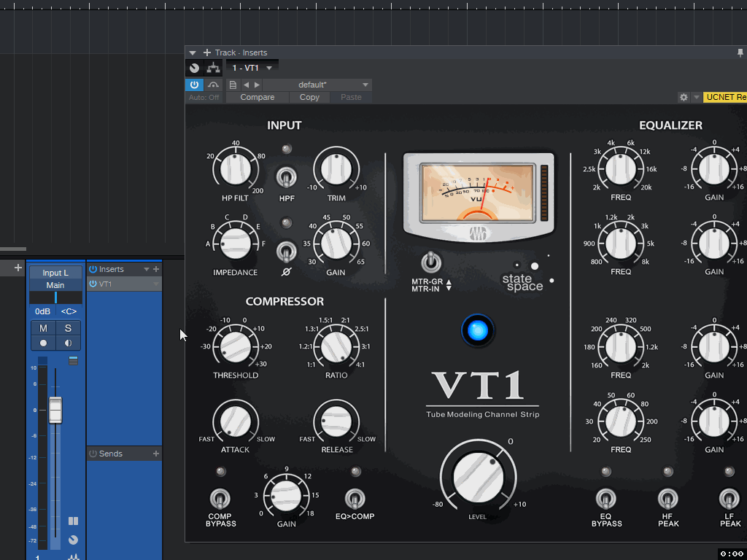Toggle the blue plugin activate button in the header
Image resolution: width=747 pixels, height=560 pixels.
(x=194, y=85)
